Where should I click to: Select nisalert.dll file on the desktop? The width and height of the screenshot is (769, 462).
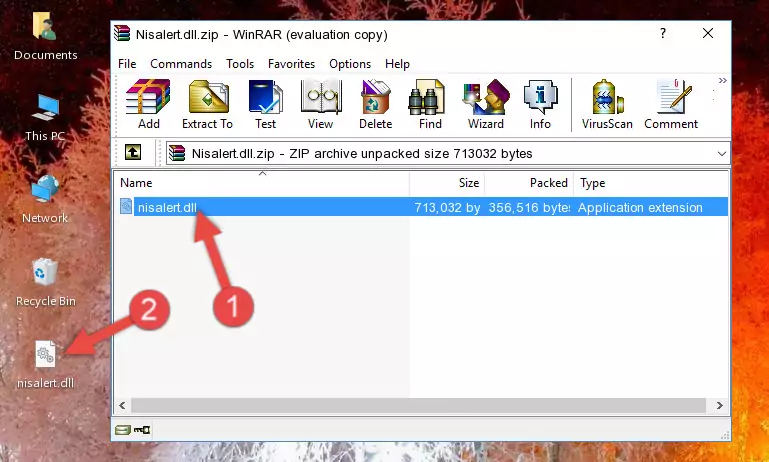click(46, 365)
